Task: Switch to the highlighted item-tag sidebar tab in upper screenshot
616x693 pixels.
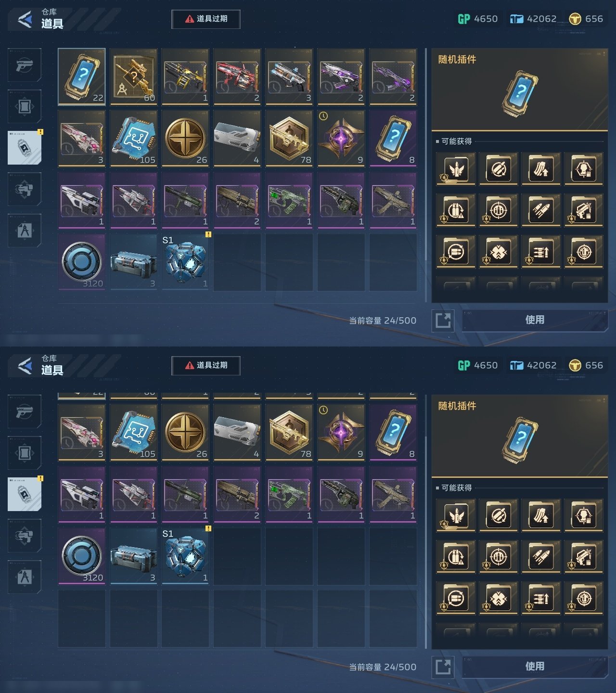Action: (25, 147)
